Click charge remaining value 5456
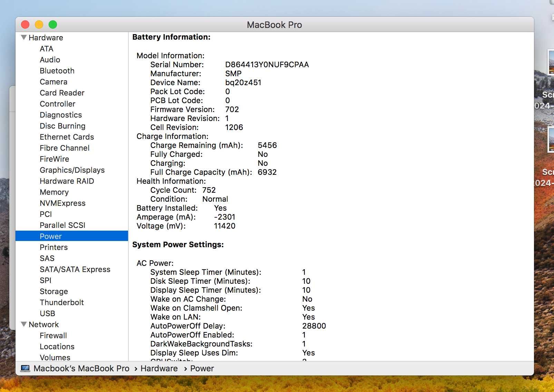This screenshot has width=554, height=392. [267, 145]
